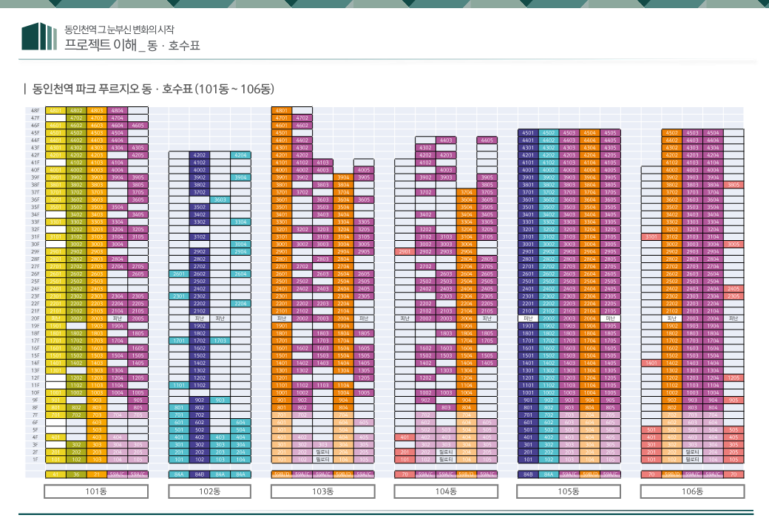Click the yellow type 41 legend cell under 101동

coord(55,474)
